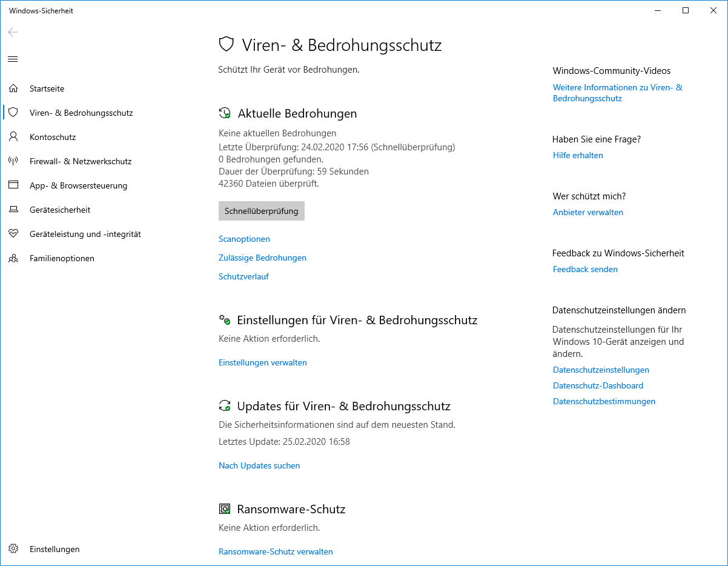Click '0 Bedrohungen gefunden.' text
The width and height of the screenshot is (728, 566).
pyautogui.click(x=271, y=159)
